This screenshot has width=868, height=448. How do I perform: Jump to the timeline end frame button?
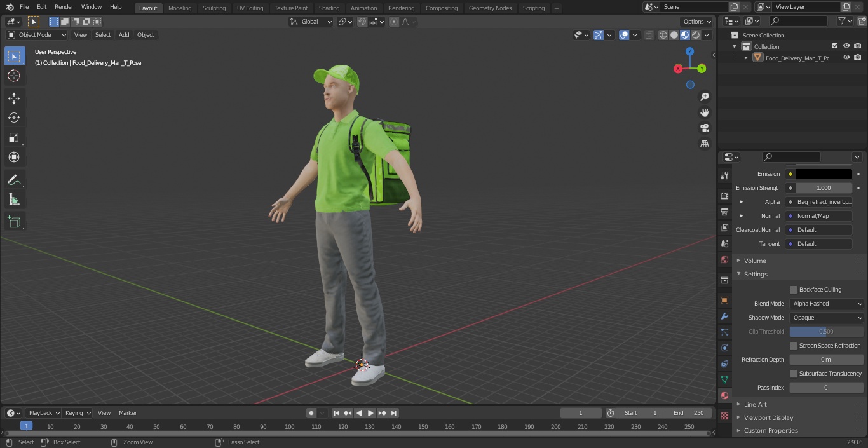394,413
